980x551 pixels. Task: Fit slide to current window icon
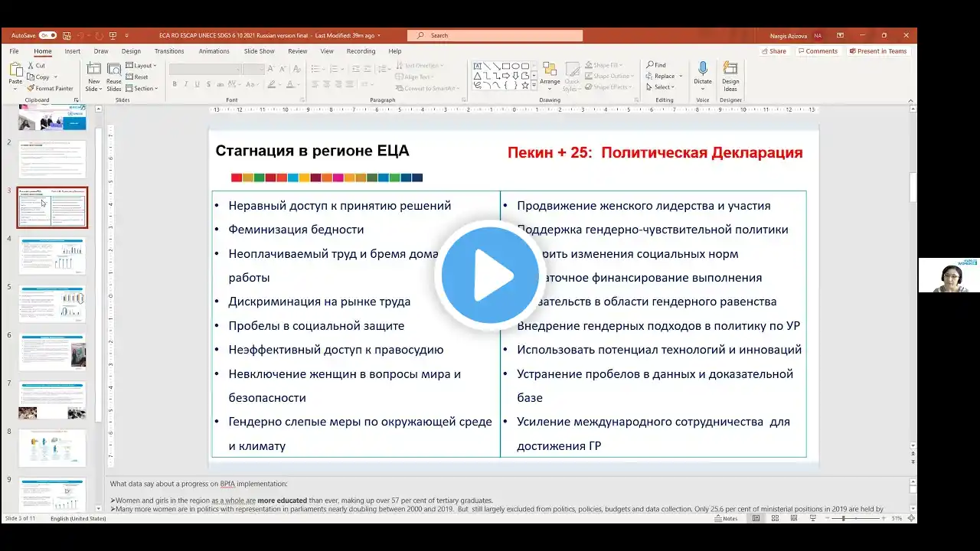[x=912, y=518]
